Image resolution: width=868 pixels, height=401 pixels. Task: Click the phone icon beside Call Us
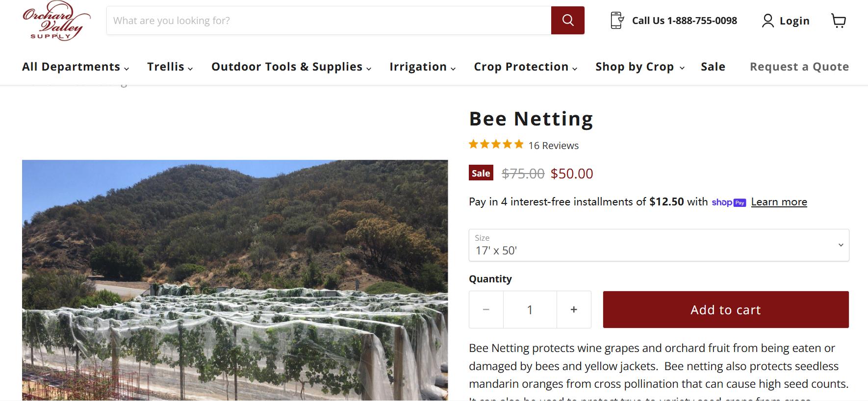617,21
